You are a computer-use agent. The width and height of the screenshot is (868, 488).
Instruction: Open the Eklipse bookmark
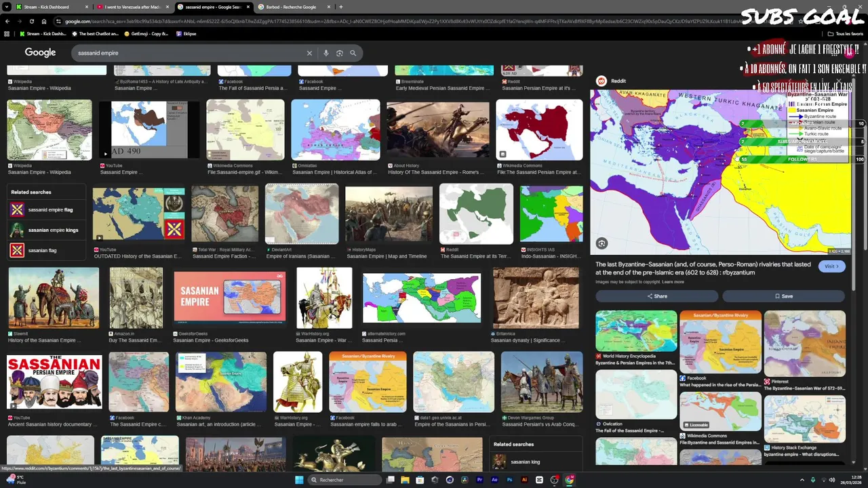click(185, 33)
